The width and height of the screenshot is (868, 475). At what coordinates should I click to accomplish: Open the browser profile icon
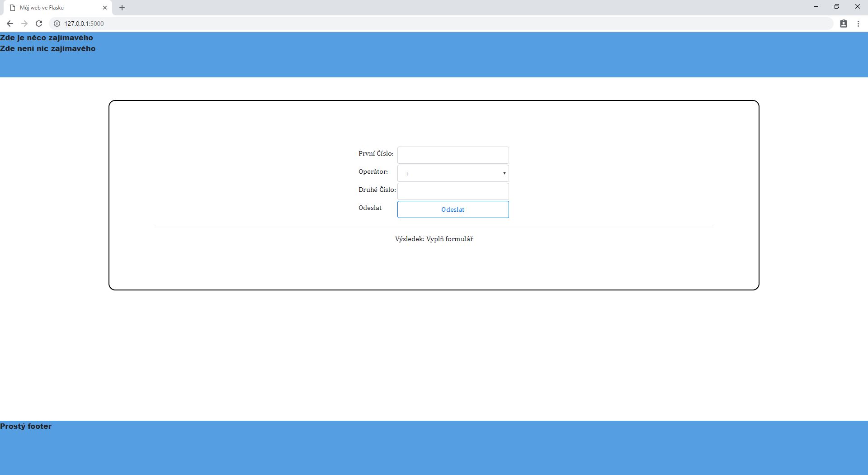[x=844, y=24]
